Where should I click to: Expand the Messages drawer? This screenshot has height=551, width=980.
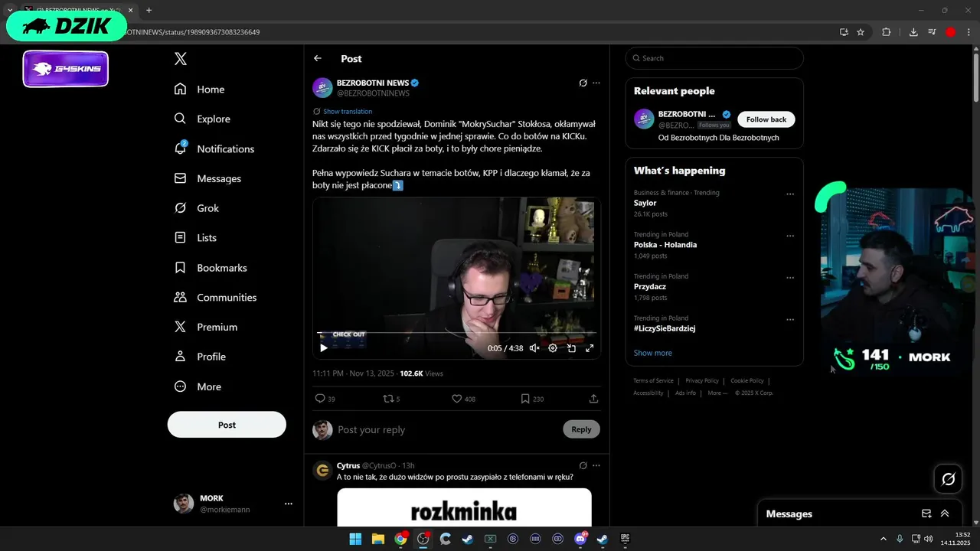click(x=945, y=514)
